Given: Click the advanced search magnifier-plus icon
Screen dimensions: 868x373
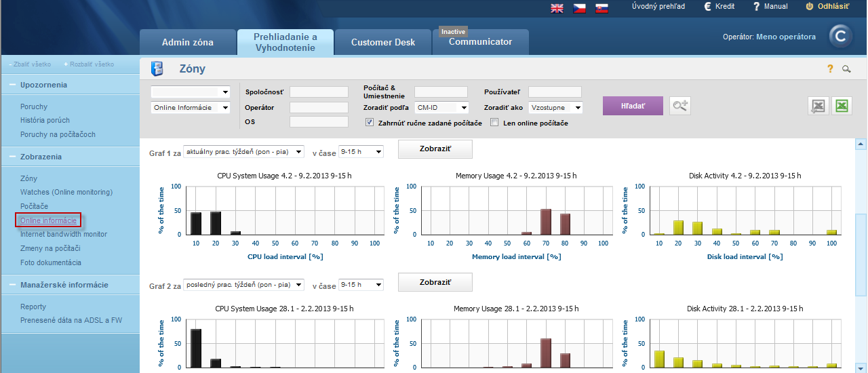Looking at the screenshot, I should [x=680, y=105].
